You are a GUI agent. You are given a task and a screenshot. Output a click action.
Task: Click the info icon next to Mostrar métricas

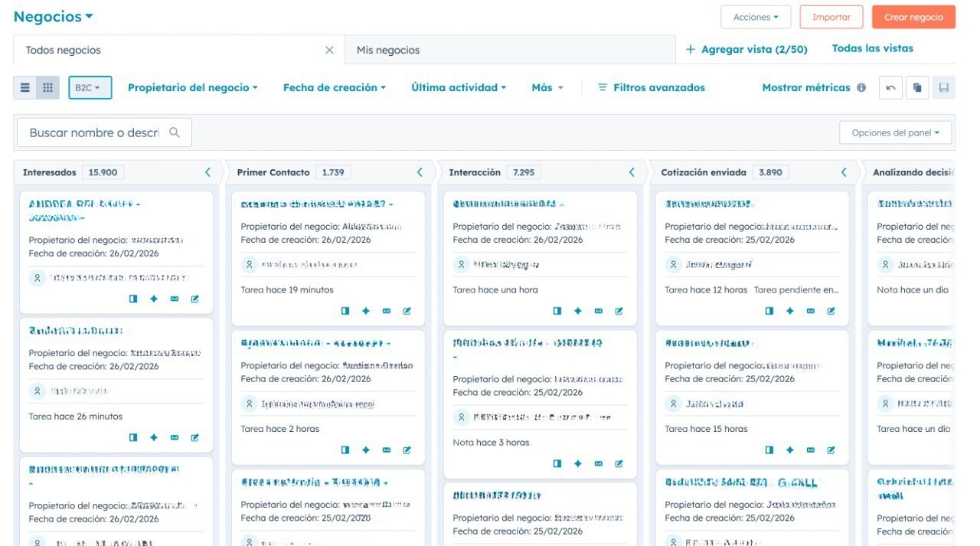tap(861, 87)
